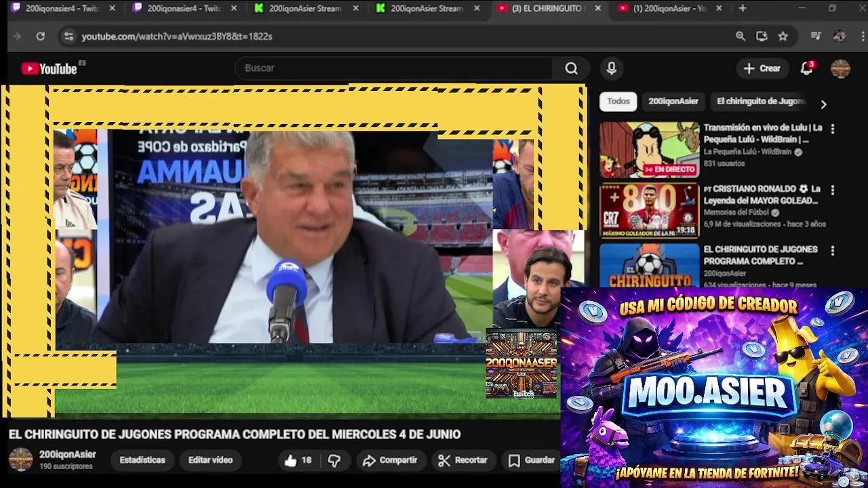Open the 200iqonAsier channel name link
868x488 pixels.
click(68, 455)
